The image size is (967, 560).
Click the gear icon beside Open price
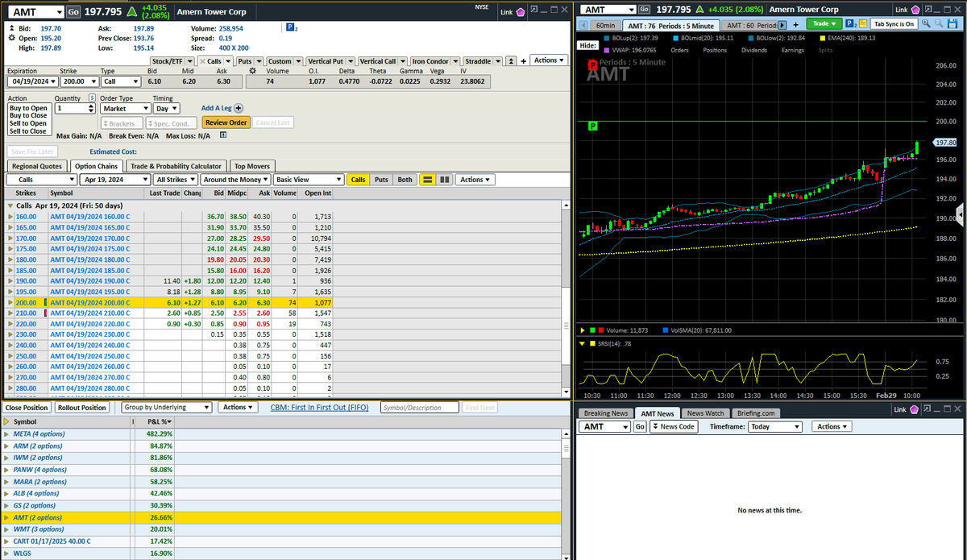tap(11, 37)
